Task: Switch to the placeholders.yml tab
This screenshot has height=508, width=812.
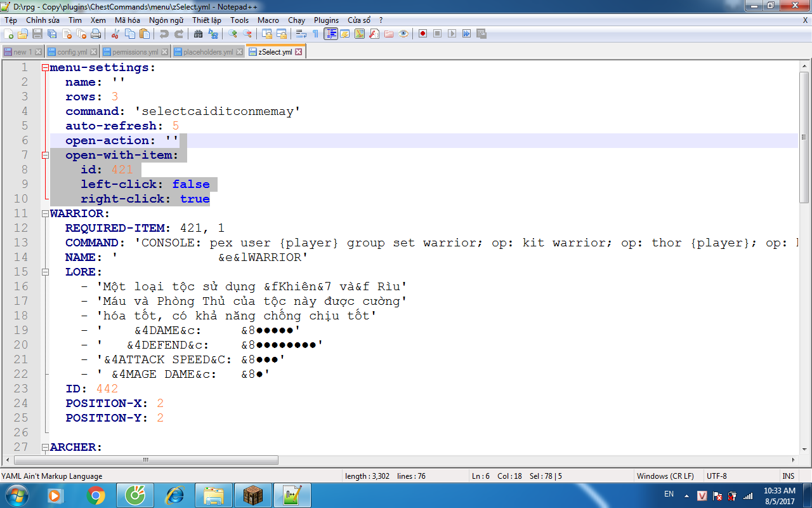Action: [208, 52]
